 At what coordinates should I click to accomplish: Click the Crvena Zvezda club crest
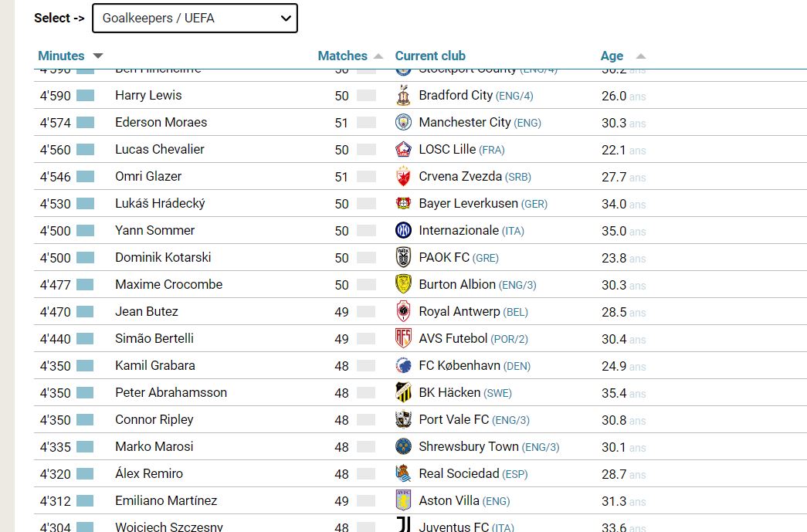(403, 177)
